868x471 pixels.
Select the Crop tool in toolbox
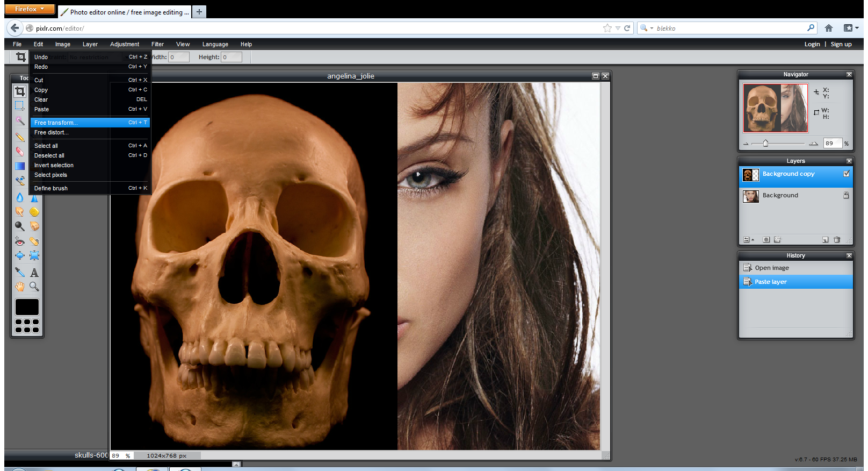pos(20,91)
